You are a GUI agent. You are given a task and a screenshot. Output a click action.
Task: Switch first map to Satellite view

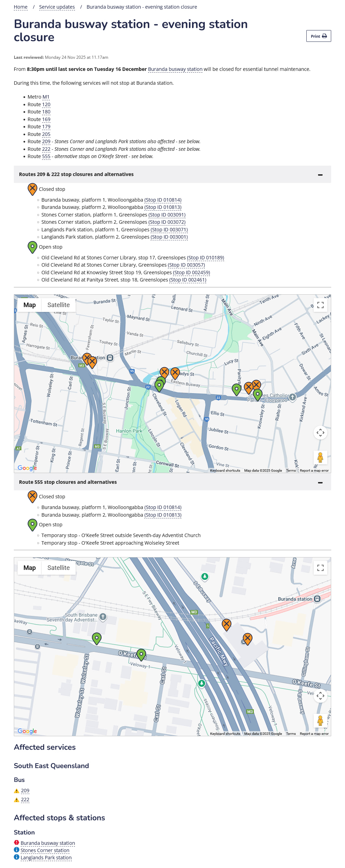(58, 305)
